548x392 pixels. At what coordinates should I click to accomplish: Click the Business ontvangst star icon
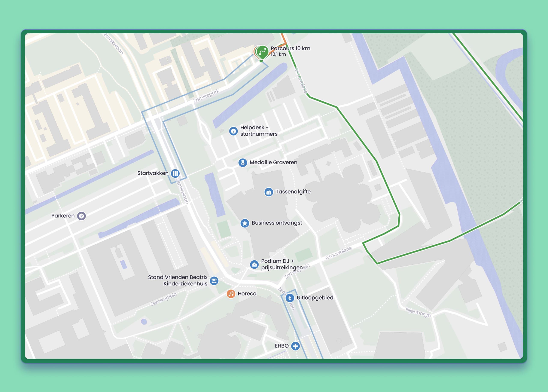point(245,223)
